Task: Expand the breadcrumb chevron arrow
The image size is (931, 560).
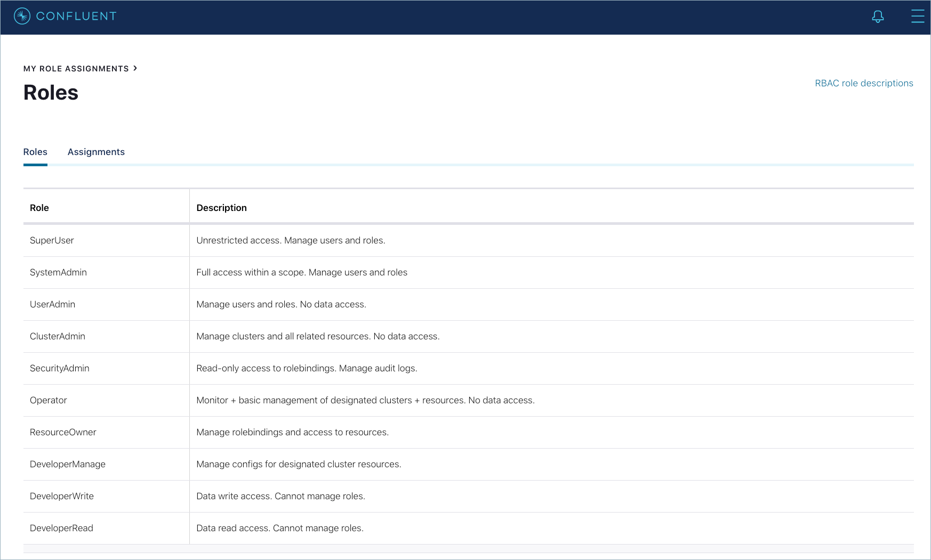Action: tap(135, 68)
